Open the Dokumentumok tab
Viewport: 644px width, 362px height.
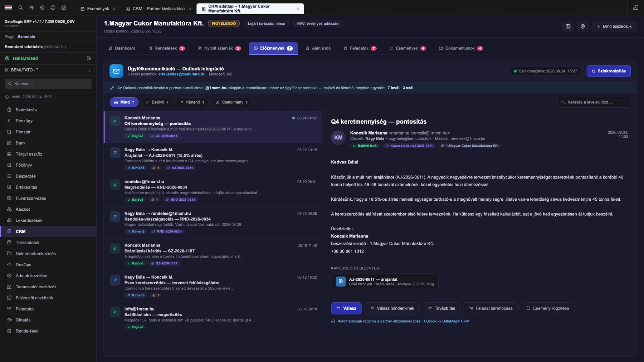[x=461, y=48]
